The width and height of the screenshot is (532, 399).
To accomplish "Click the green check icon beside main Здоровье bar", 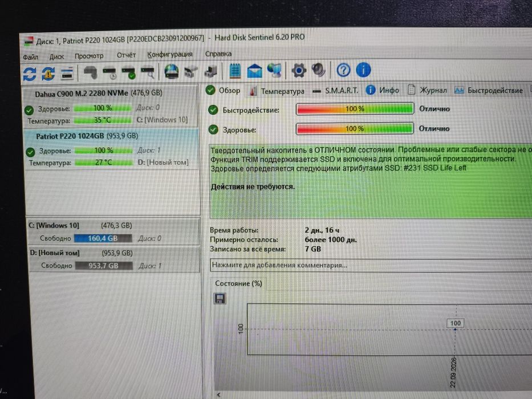I will pos(213,129).
